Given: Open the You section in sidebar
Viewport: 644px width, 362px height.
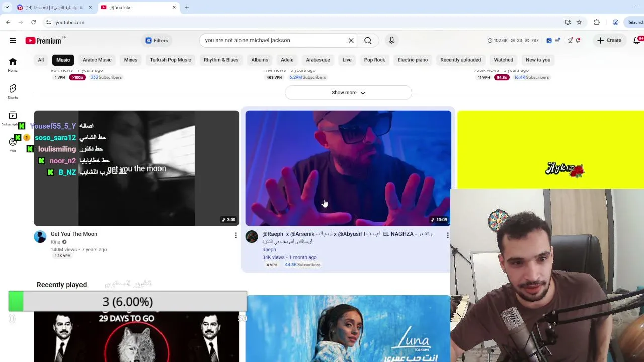Looking at the screenshot, I should (x=13, y=145).
